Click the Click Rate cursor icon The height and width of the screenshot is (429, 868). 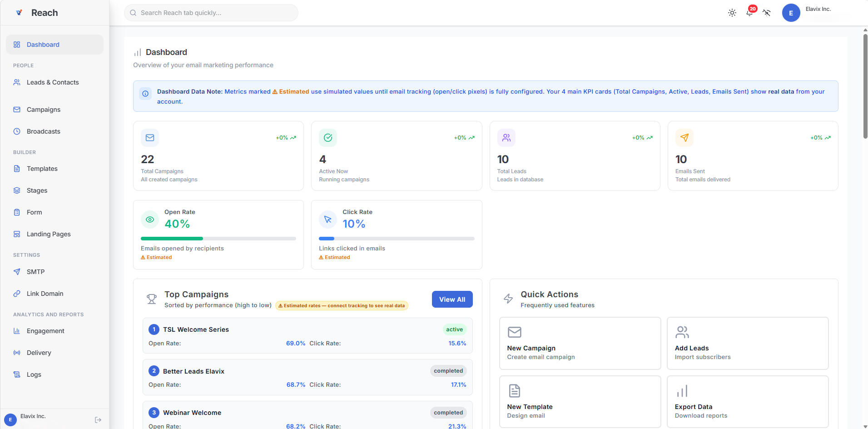(x=328, y=219)
